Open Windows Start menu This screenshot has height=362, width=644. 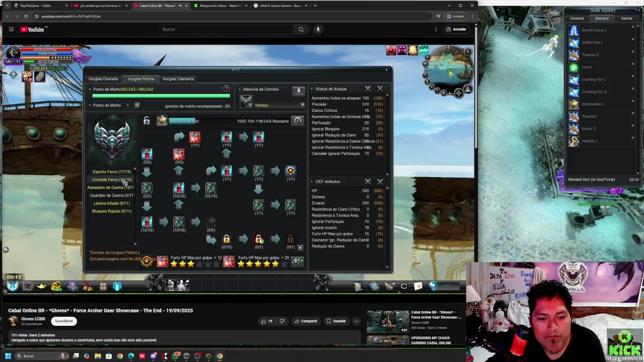pyautogui.click(x=8, y=356)
